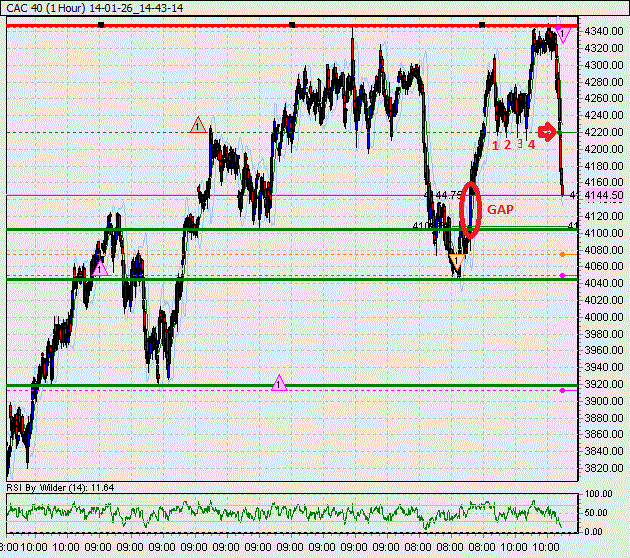This screenshot has height=558, width=630.
Task: Select the 4000.00 price axis label
Action: coord(604,317)
